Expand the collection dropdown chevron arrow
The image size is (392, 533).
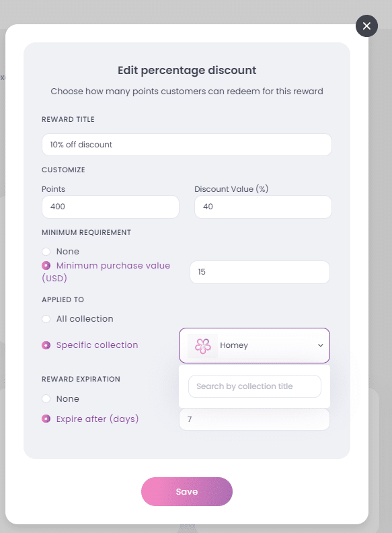click(320, 345)
